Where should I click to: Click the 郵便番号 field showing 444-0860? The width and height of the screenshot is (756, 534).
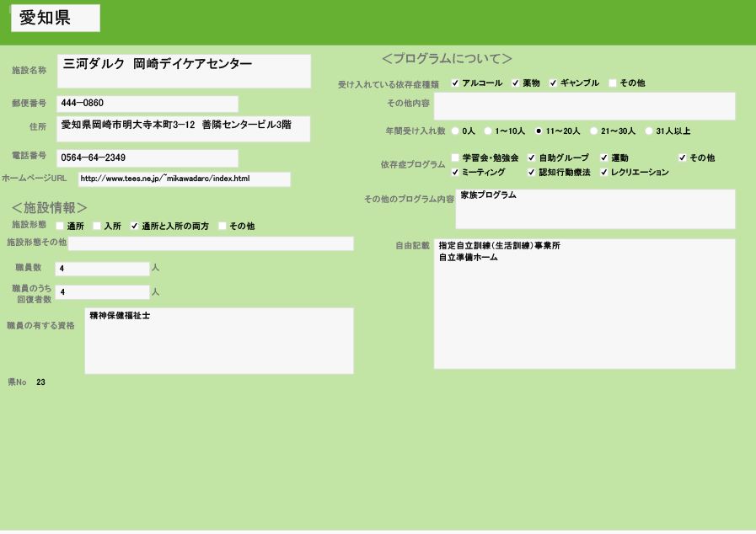147,104
